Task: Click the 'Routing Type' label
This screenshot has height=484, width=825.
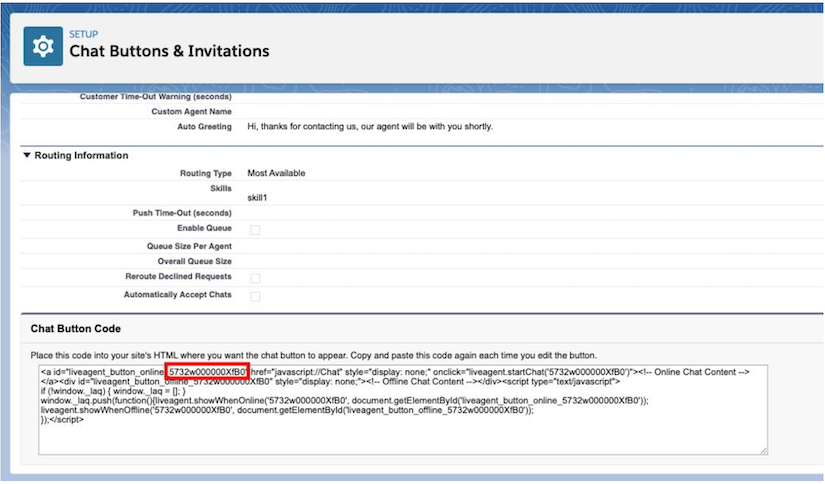Action: click(x=206, y=173)
